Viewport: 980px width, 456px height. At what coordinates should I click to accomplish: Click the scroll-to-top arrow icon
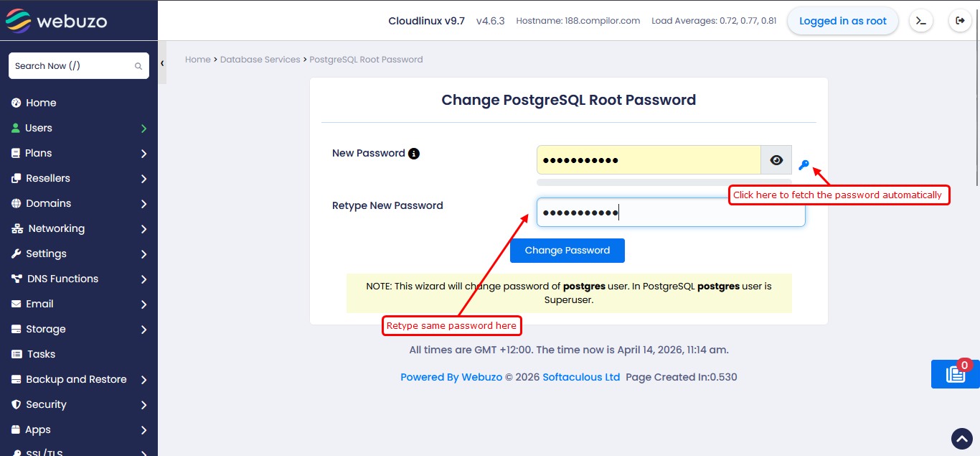[x=961, y=438]
